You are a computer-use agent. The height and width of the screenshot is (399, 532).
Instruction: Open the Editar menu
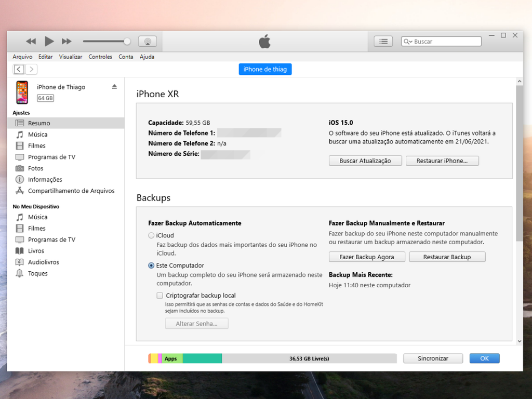coord(46,57)
